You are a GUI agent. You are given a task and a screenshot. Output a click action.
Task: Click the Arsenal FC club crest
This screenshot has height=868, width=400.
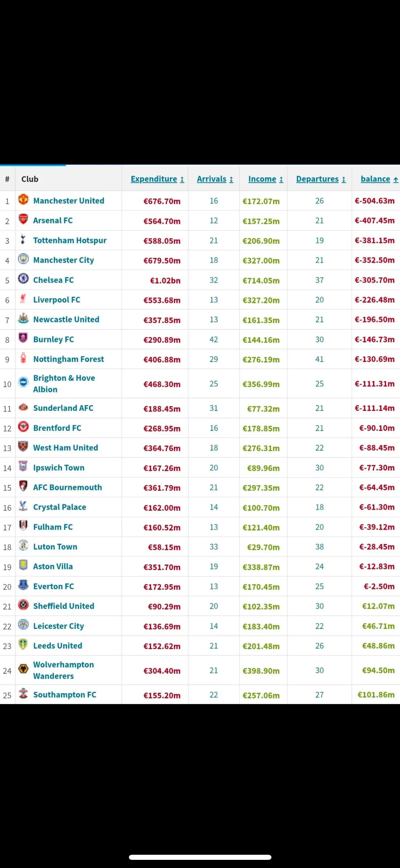(23, 219)
